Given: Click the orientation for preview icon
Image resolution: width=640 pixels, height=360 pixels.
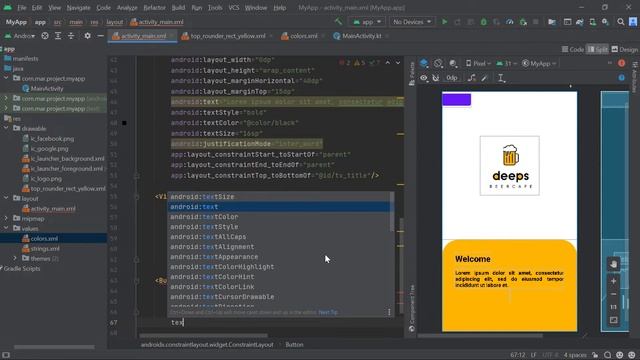Looking at the screenshot, I should tap(438, 63).
